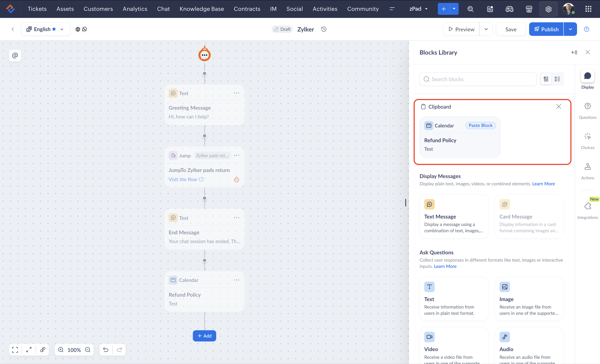
Task: Open the Analytics menu
Action: (x=135, y=9)
